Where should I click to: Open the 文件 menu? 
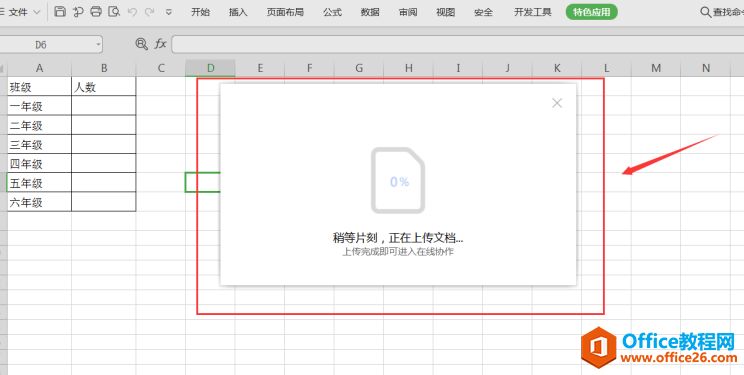click(19, 12)
